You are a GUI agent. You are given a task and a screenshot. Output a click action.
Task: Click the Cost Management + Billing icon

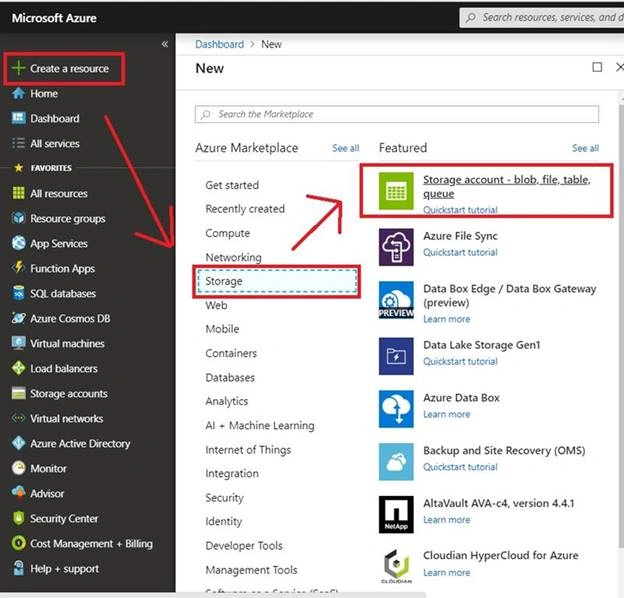pyautogui.click(x=18, y=543)
